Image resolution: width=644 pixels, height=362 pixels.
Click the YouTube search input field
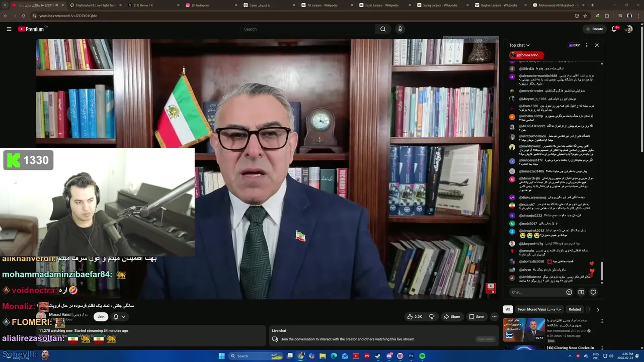(x=308, y=29)
